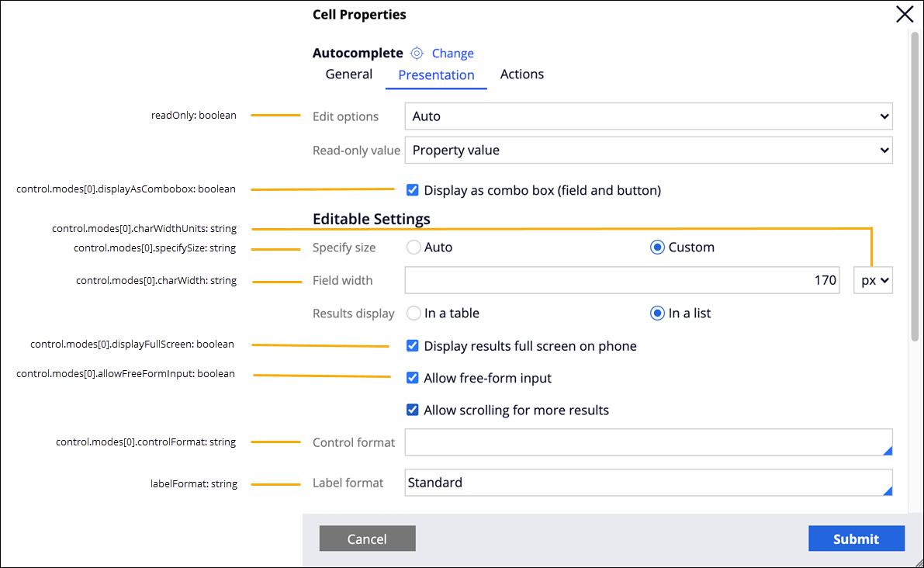The width and height of the screenshot is (924, 568).
Task: Uncheck Display results full screen on phone
Action: click(413, 346)
